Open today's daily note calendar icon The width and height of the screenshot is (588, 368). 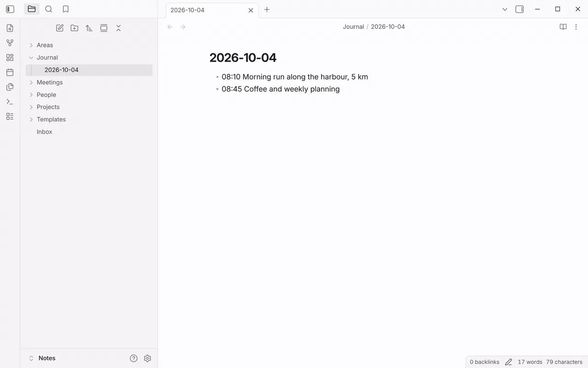coord(10,72)
